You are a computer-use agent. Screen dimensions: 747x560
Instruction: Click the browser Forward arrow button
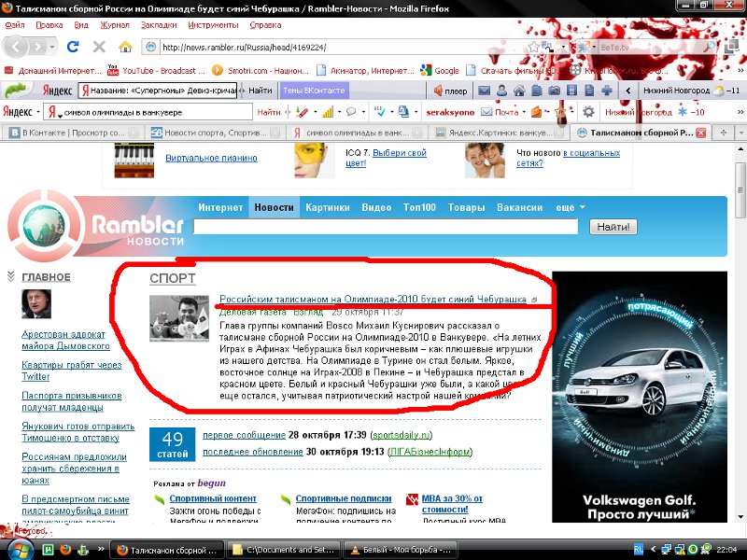[x=36, y=47]
